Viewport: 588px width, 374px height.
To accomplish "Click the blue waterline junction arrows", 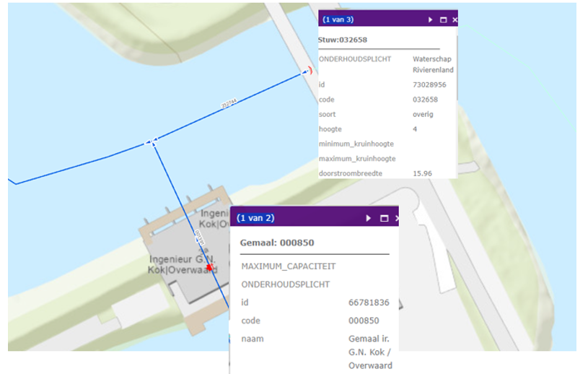I will (x=152, y=142).
